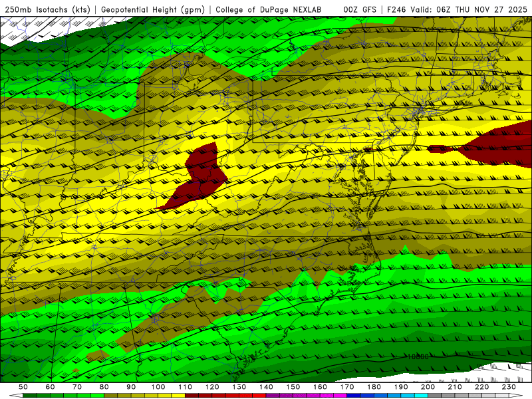Select the bright yellow swatch left of 110
532x399 pixels.
tap(178, 396)
